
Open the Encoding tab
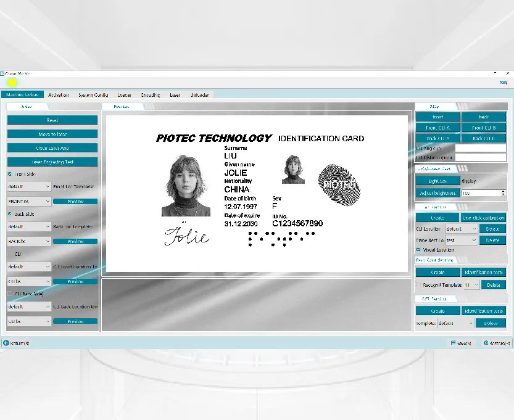(151, 95)
